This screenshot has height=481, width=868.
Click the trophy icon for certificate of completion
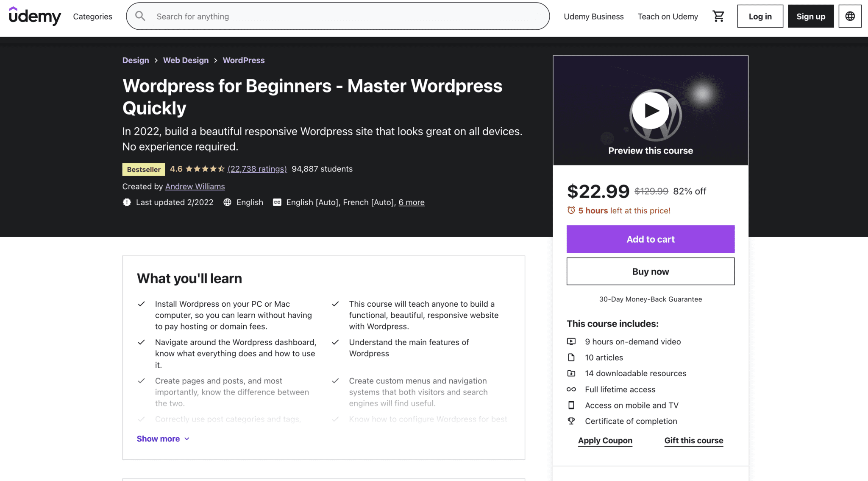point(571,421)
